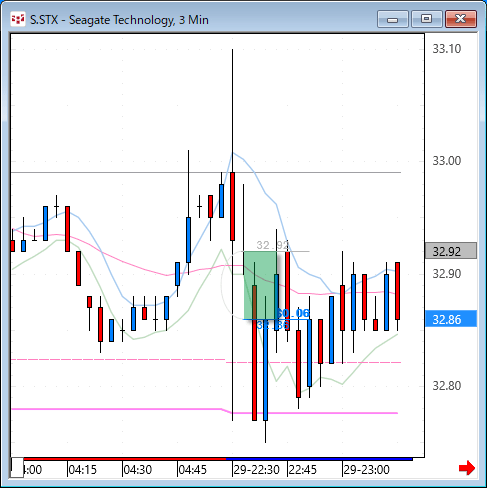
Task: Click the 04:15 time axis label
Action: pos(82,470)
